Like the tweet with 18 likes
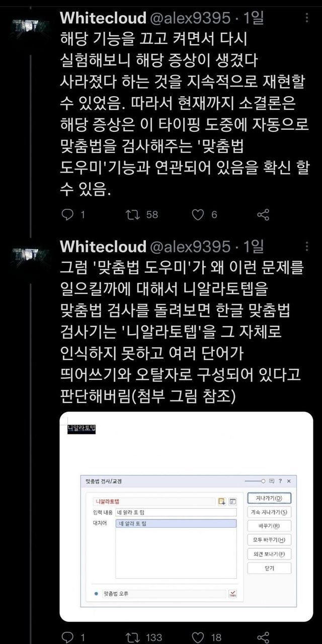 [199, 637]
